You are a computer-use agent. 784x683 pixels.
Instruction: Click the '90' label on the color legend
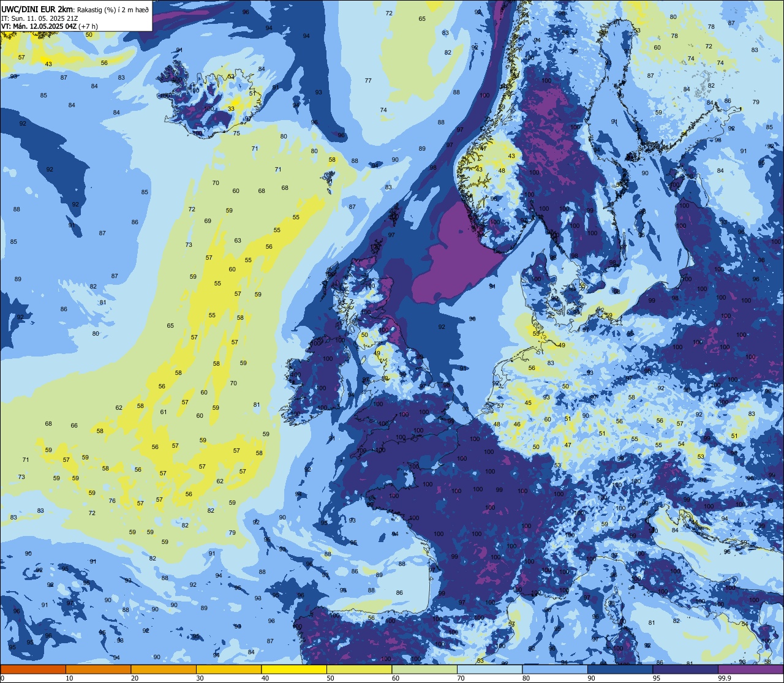click(x=591, y=678)
